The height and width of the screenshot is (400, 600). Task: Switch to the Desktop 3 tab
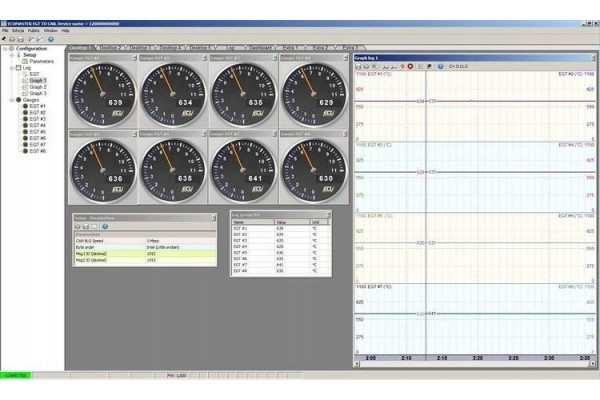point(141,48)
